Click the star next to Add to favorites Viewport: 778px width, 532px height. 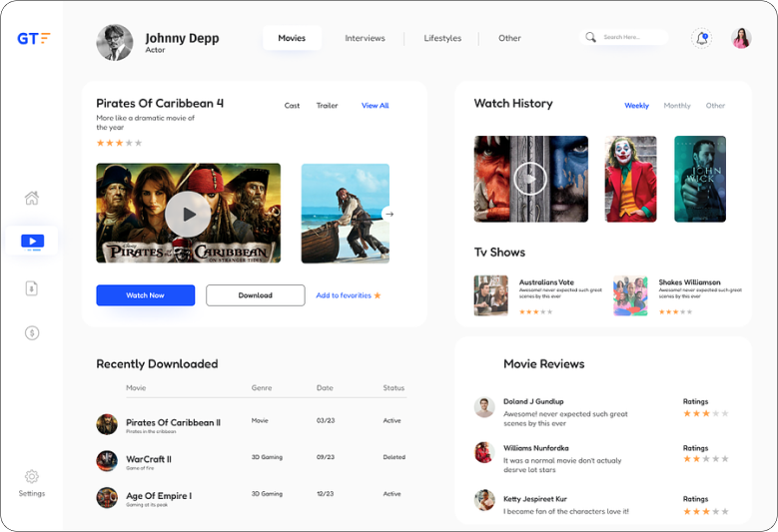[x=378, y=295]
